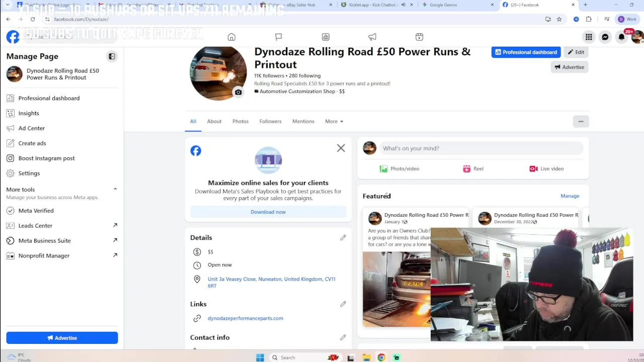The width and height of the screenshot is (644, 362).
Task: Switch to the Photos tab
Action: click(x=240, y=121)
